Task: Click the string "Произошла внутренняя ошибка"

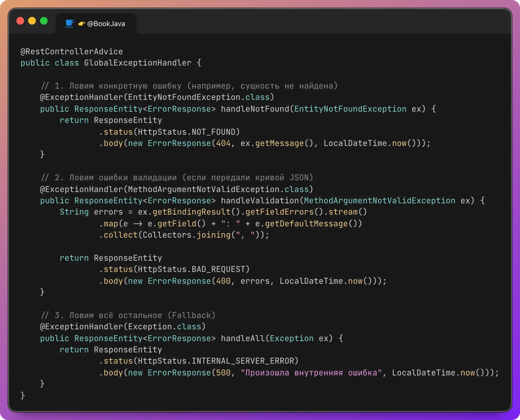Action: [x=311, y=373]
